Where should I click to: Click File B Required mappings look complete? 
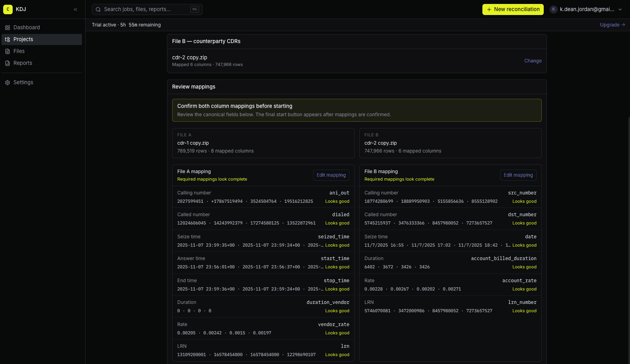point(399,179)
